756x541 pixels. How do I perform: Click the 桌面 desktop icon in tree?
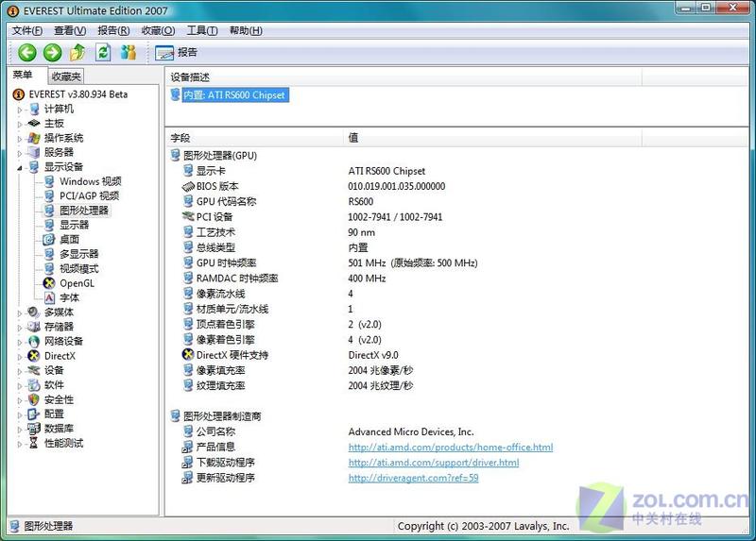[49, 240]
